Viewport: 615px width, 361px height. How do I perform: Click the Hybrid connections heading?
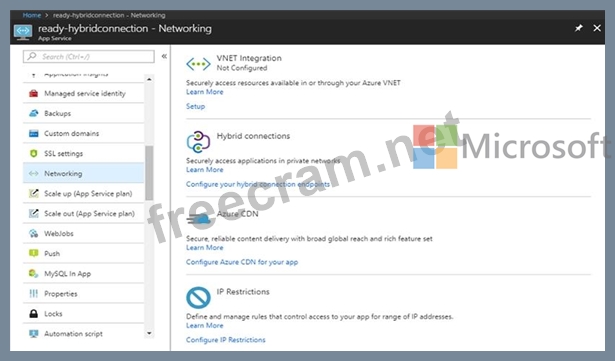[253, 136]
